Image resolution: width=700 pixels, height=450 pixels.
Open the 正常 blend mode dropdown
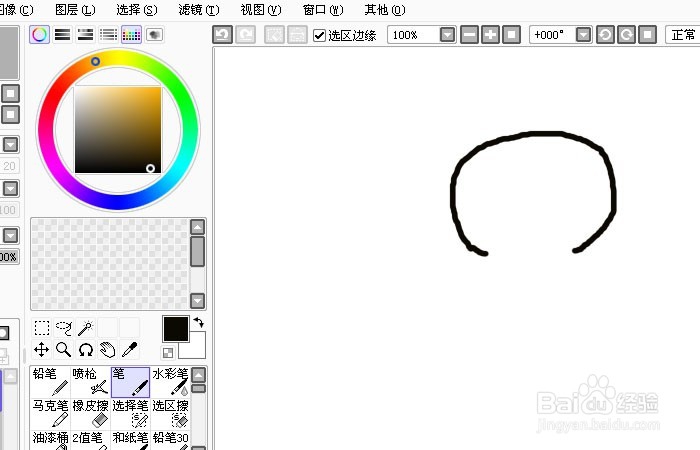(683, 34)
